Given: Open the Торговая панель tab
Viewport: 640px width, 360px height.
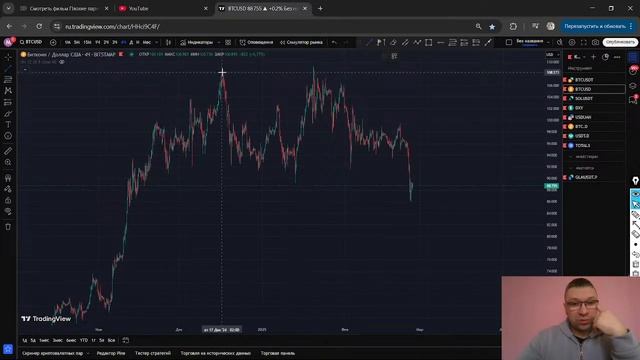Looking at the screenshot, I should click(x=278, y=353).
